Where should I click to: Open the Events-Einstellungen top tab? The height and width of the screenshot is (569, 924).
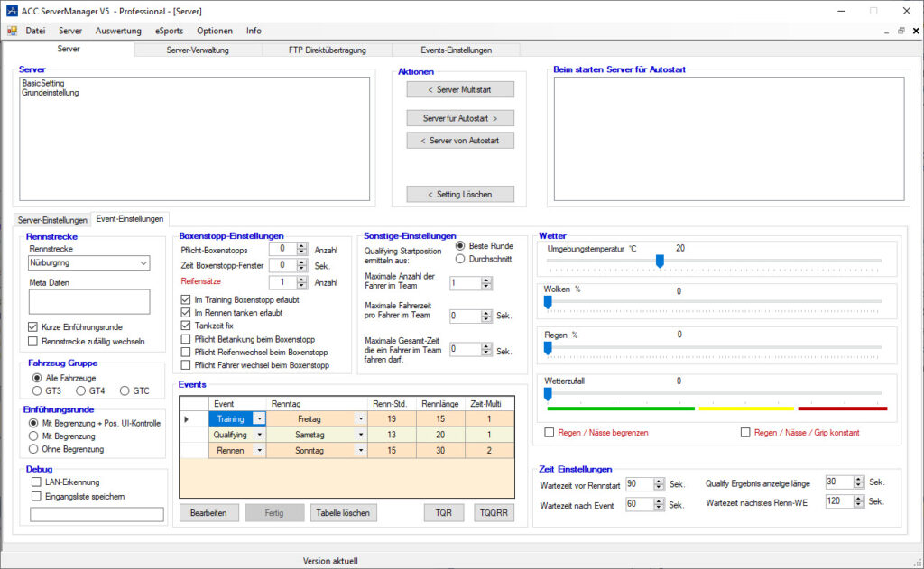(x=456, y=50)
